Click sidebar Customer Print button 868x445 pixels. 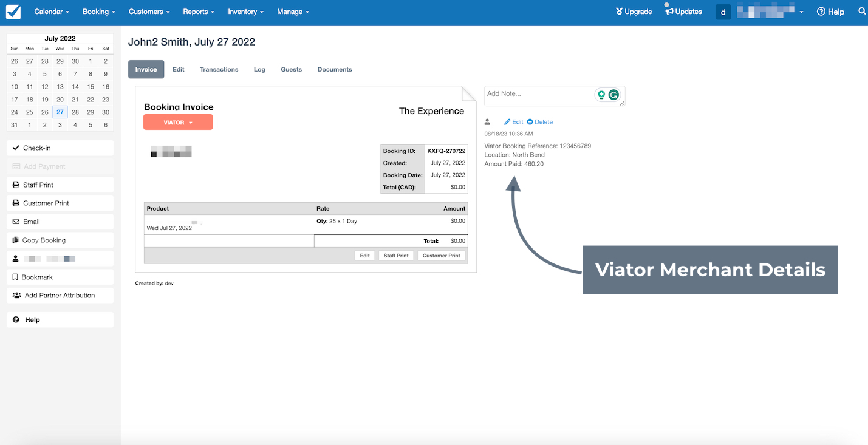pos(60,203)
